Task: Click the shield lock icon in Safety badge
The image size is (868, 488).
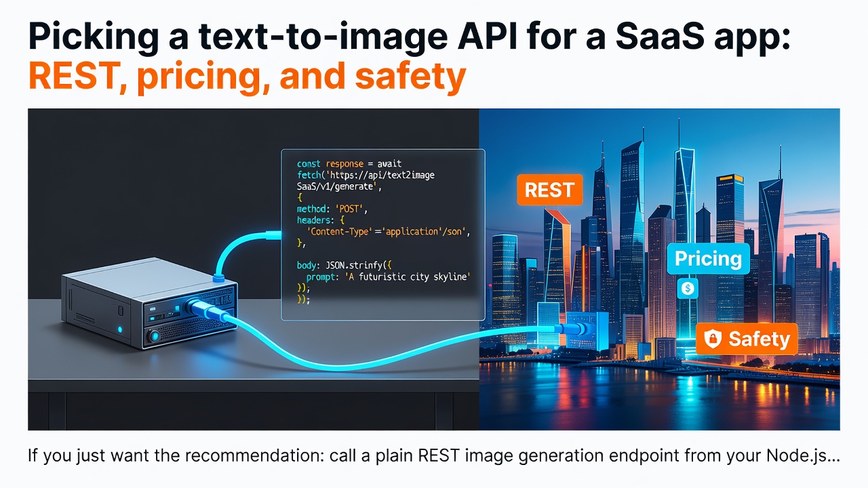Action: [x=713, y=339]
